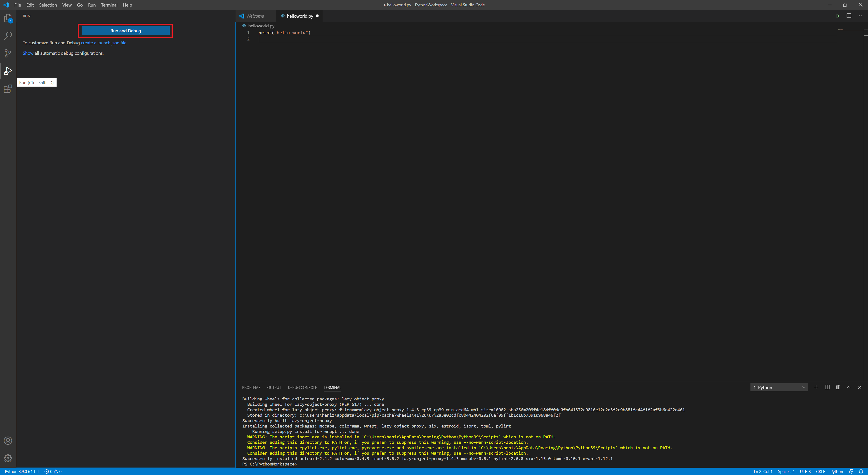Maximize terminal panel with chevron-up icon
This screenshot has height=475, width=868.
coord(849,387)
